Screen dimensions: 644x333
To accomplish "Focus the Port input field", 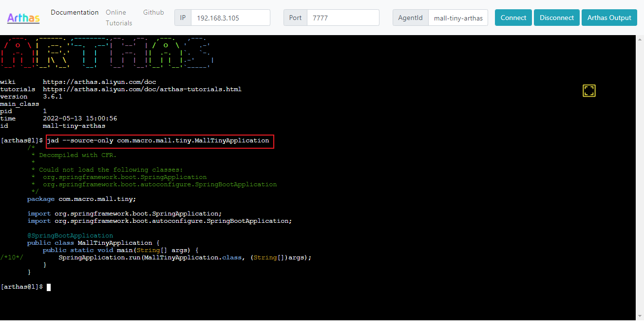I will pyautogui.click(x=343, y=18).
